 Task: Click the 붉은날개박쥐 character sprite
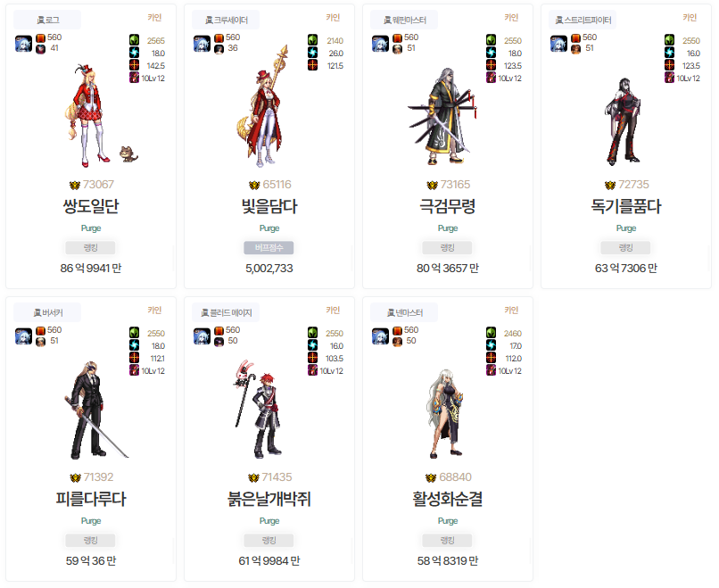(x=258, y=410)
